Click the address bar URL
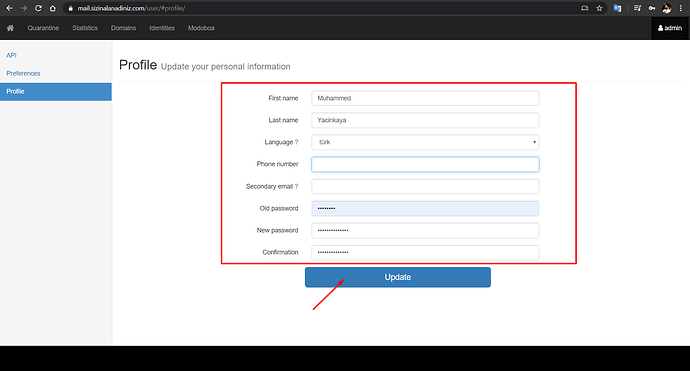The image size is (690, 371). (131, 8)
